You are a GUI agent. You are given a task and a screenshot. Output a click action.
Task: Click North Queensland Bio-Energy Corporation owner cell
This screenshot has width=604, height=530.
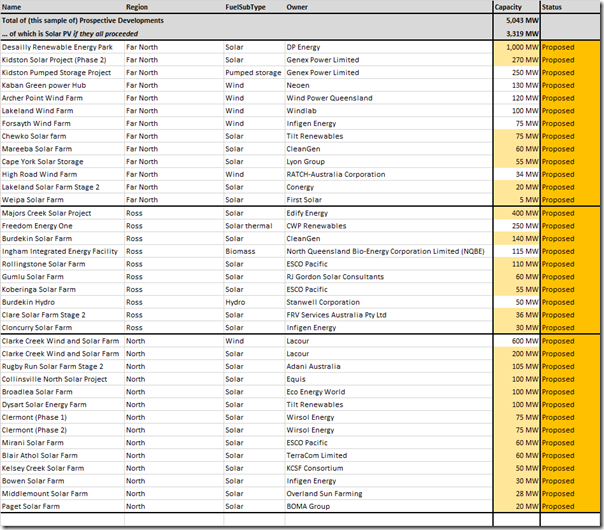389,251
